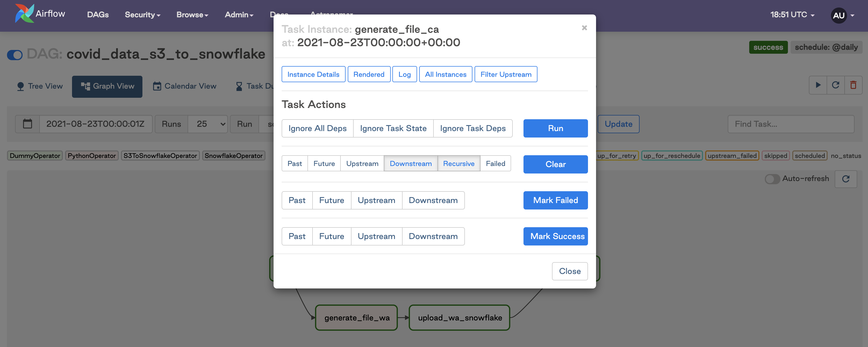Image resolution: width=868 pixels, height=347 pixels.
Task: Click the upstream_failed status legend
Action: point(732,156)
